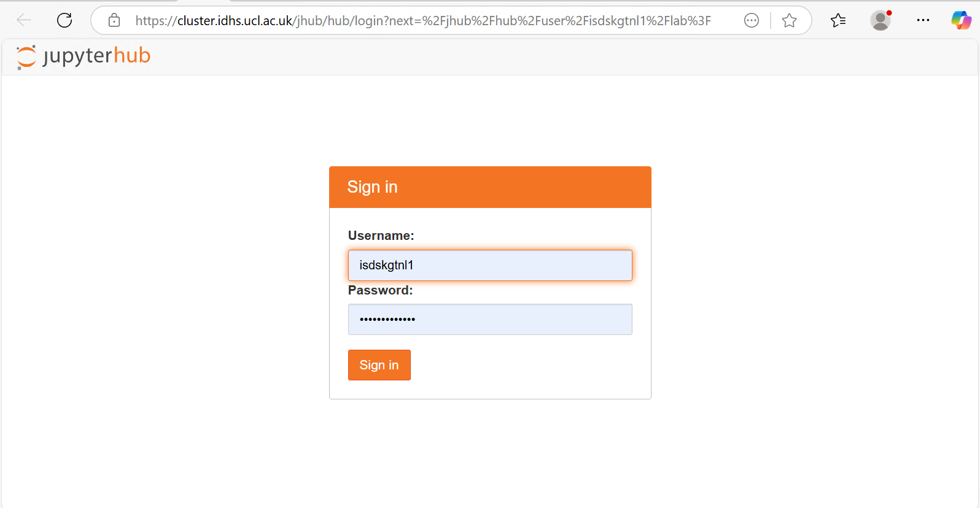This screenshot has width=980, height=508.
Task: Click the Sign in header bar
Action: [x=490, y=187]
